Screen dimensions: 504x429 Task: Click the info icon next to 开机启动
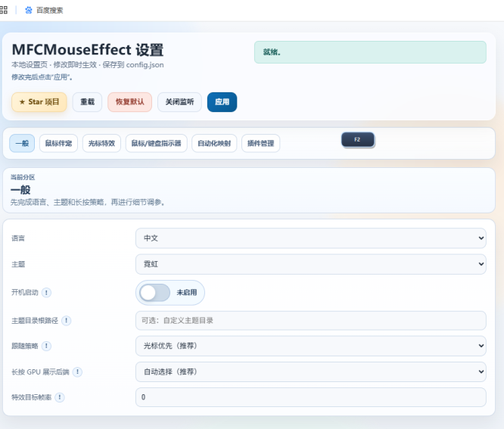(x=46, y=293)
